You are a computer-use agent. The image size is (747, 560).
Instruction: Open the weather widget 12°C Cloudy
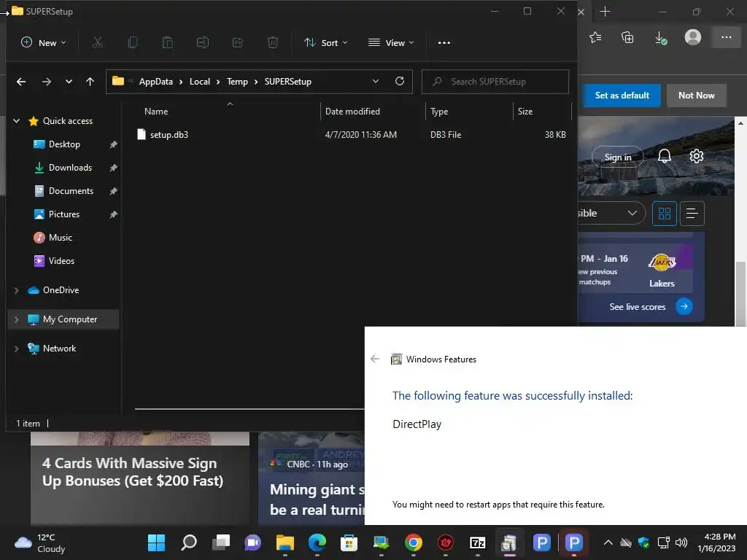40,542
